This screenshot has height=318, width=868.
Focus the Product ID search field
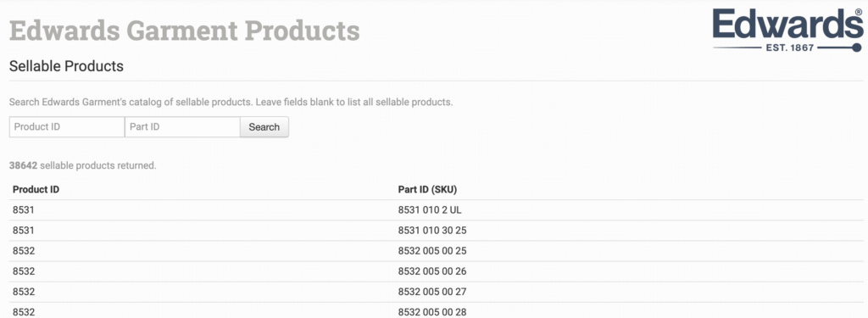67,127
